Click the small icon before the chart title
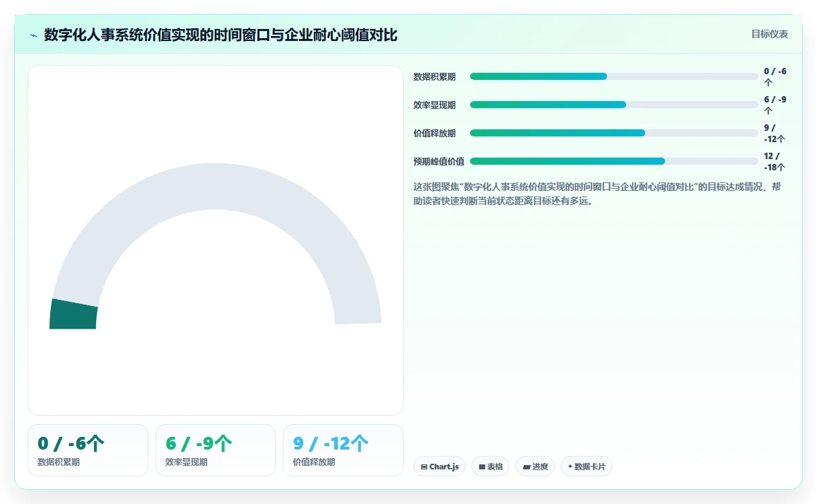Screen dimensions: 817x504 (x=34, y=35)
